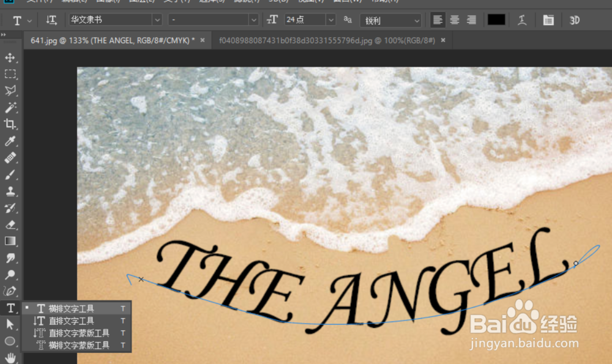Select the Polygonal Lasso tool

[x=10, y=91]
